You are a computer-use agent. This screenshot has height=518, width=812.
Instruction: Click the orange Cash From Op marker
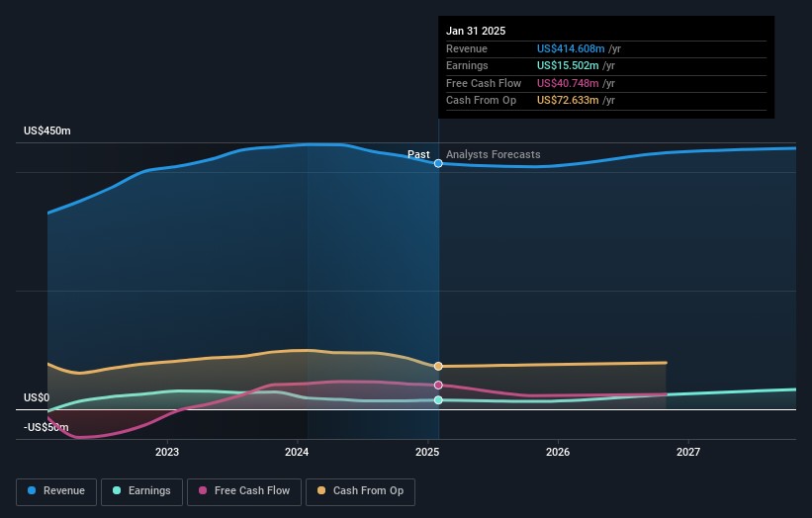pyautogui.click(x=438, y=367)
